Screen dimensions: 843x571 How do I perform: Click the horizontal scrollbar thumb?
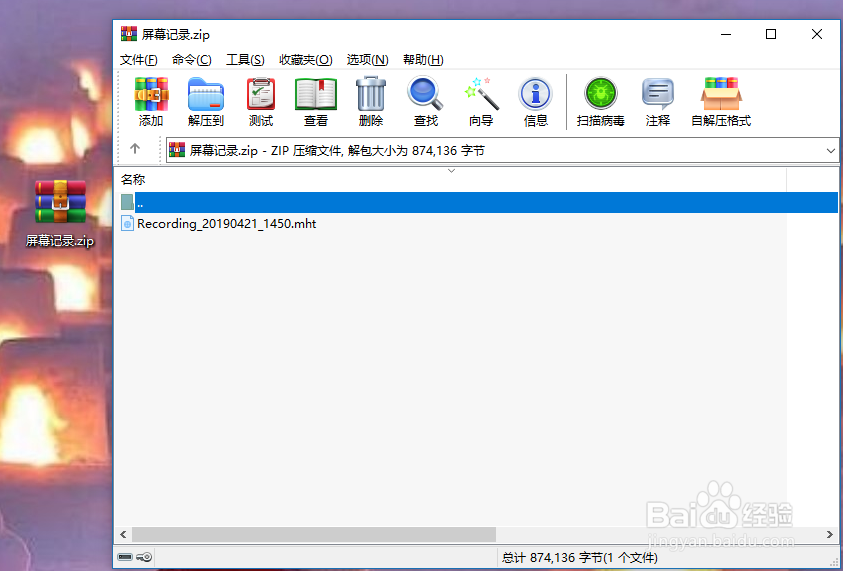(314, 534)
